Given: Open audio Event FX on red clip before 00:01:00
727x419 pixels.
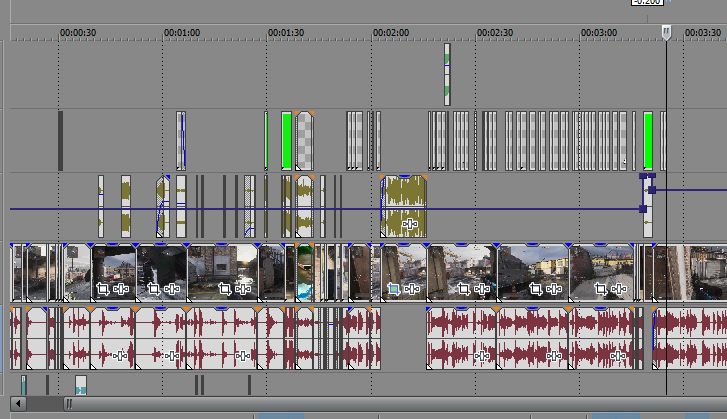Looking at the screenshot, I should click(x=120, y=356).
